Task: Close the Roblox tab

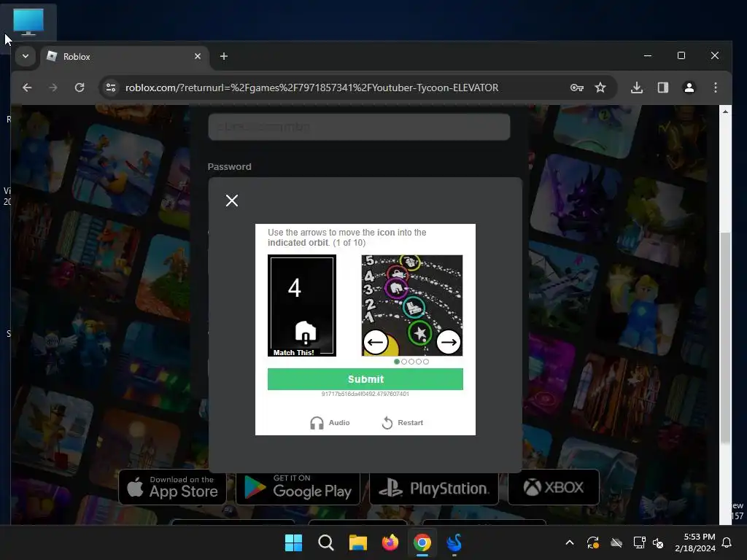Action: pos(198,56)
